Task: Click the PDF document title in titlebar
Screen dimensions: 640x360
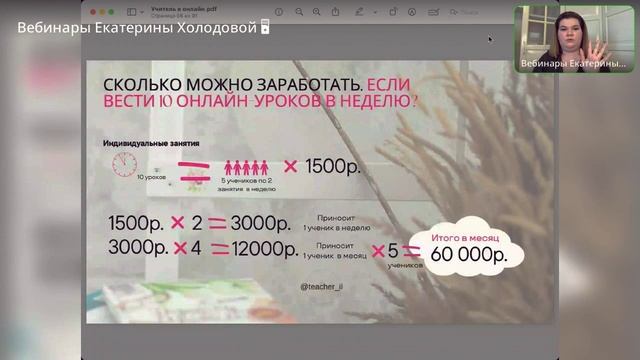Action: [184, 9]
